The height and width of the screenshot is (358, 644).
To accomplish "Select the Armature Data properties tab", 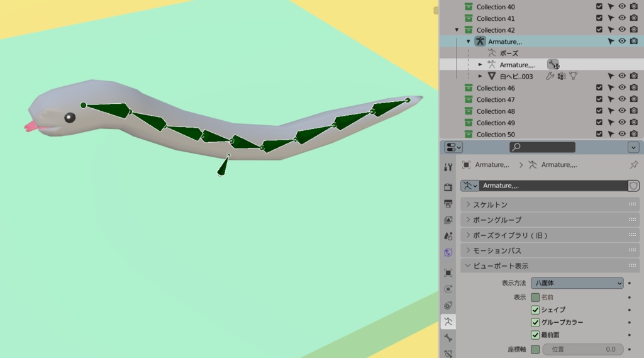I will pyautogui.click(x=448, y=322).
